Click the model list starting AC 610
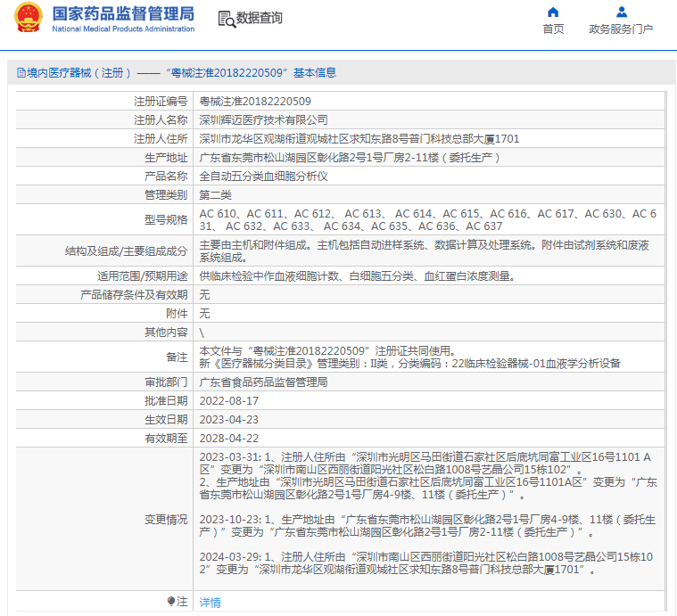This screenshot has width=677, height=616. 428,220
